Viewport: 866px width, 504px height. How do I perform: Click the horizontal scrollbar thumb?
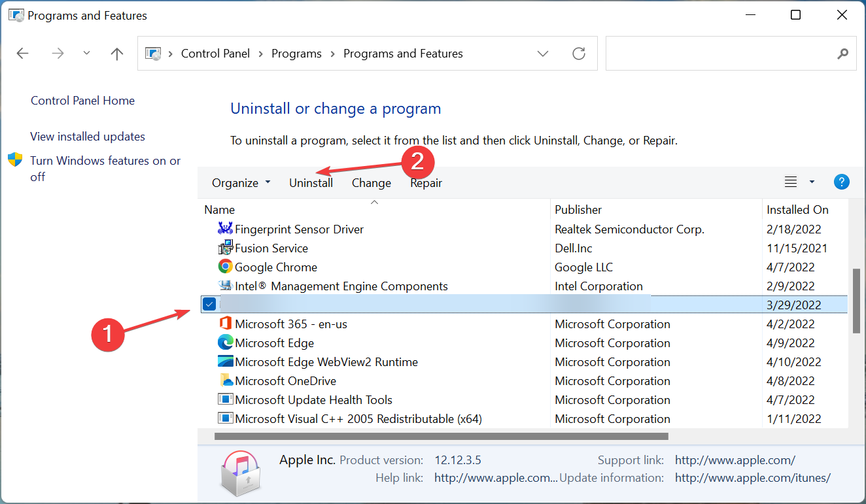442,436
